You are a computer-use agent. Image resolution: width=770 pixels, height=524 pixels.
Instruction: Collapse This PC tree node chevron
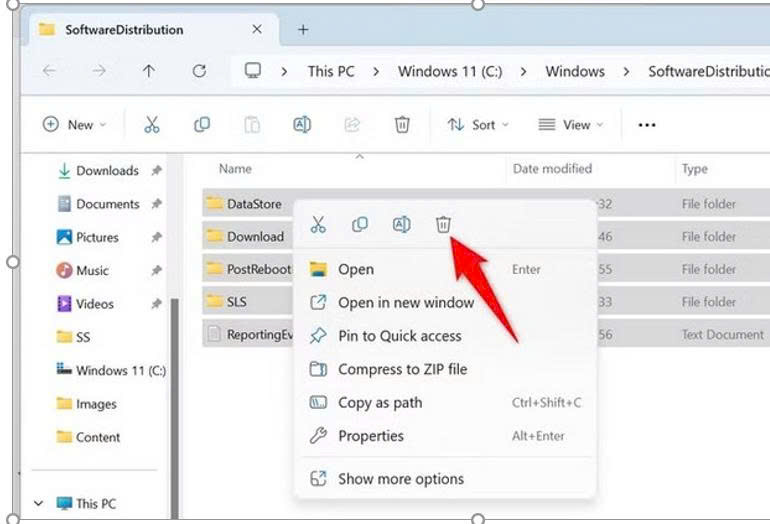coord(39,503)
